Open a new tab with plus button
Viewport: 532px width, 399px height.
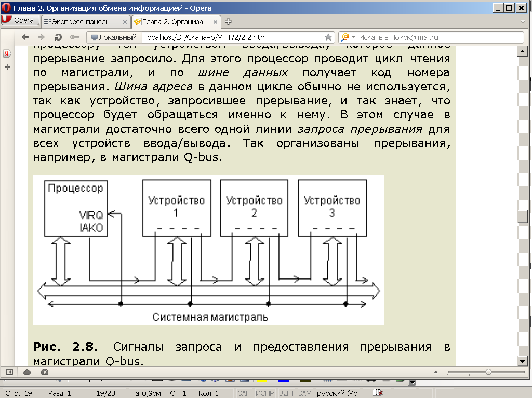[x=229, y=22]
